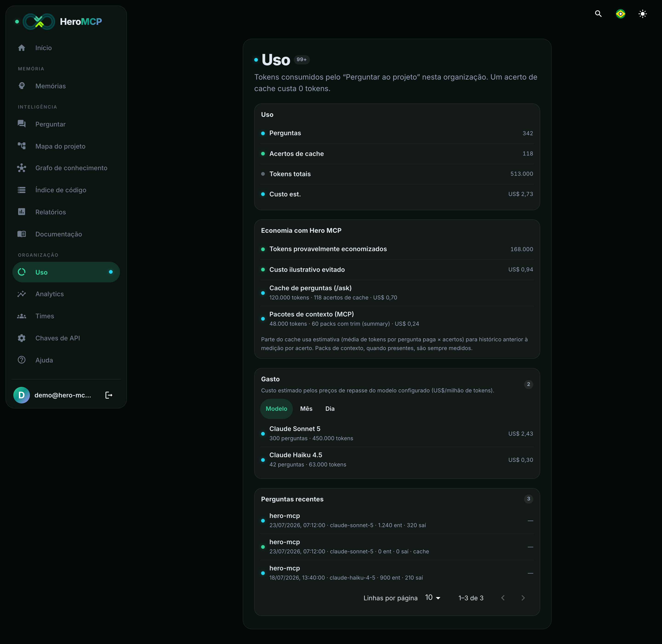The image size is (662, 644).
Task: Click the Custo ilustrativo evitado value US$ 0,94
Action: [x=521, y=270]
